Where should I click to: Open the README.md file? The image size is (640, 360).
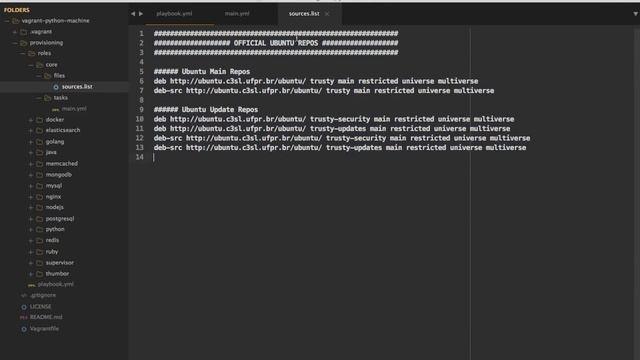point(46,317)
